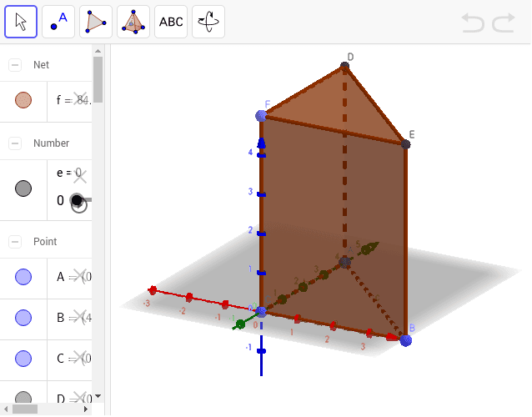Delete net f with the X button
532x417 pixels.
(x=81, y=98)
